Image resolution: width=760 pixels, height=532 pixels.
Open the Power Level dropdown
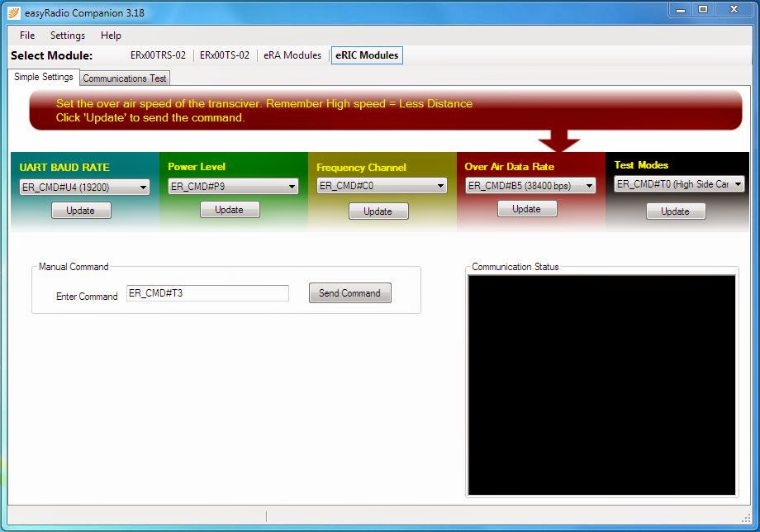click(233, 186)
